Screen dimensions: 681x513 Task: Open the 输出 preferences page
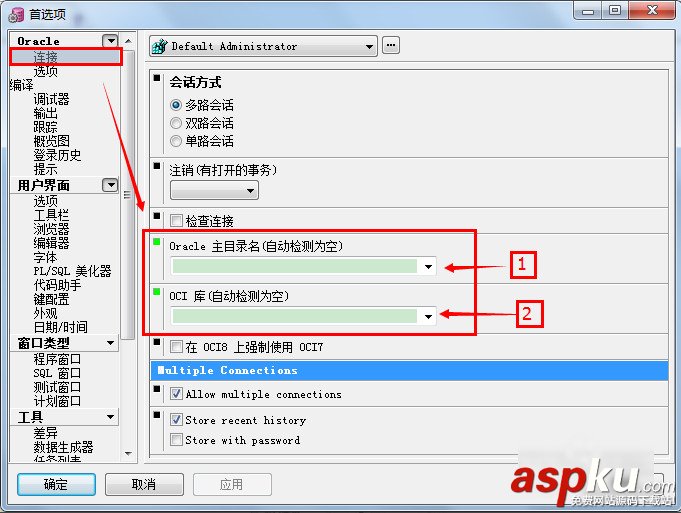point(46,113)
